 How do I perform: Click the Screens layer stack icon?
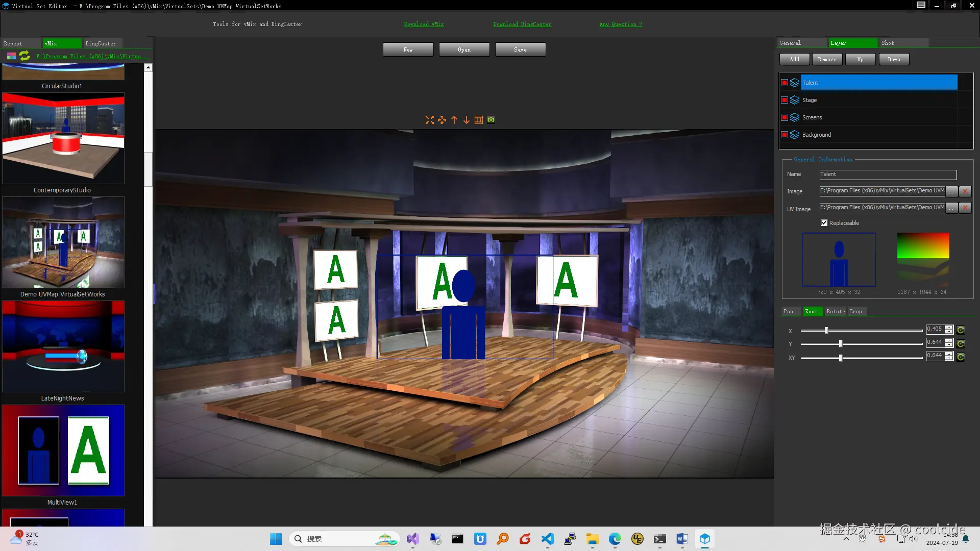tap(795, 117)
